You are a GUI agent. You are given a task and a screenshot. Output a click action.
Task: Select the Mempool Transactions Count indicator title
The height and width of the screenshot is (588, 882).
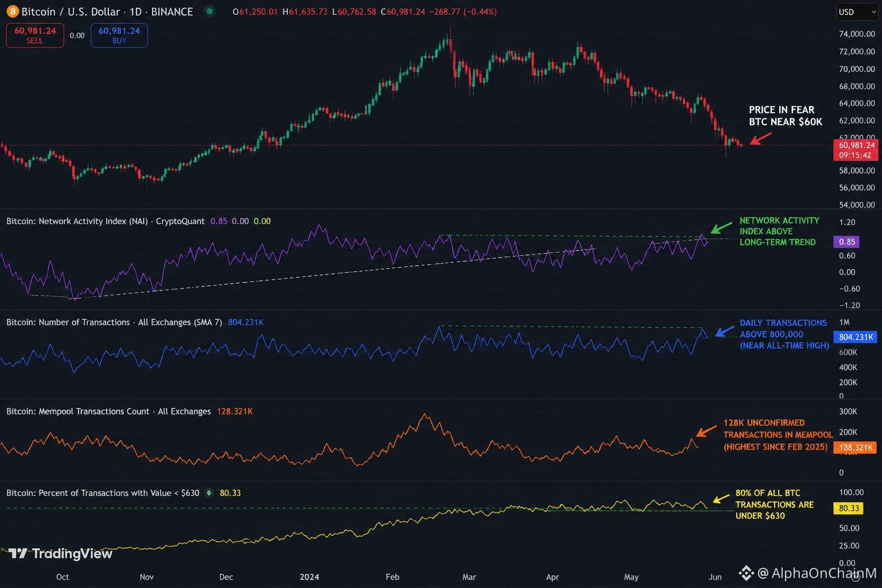pos(109,411)
